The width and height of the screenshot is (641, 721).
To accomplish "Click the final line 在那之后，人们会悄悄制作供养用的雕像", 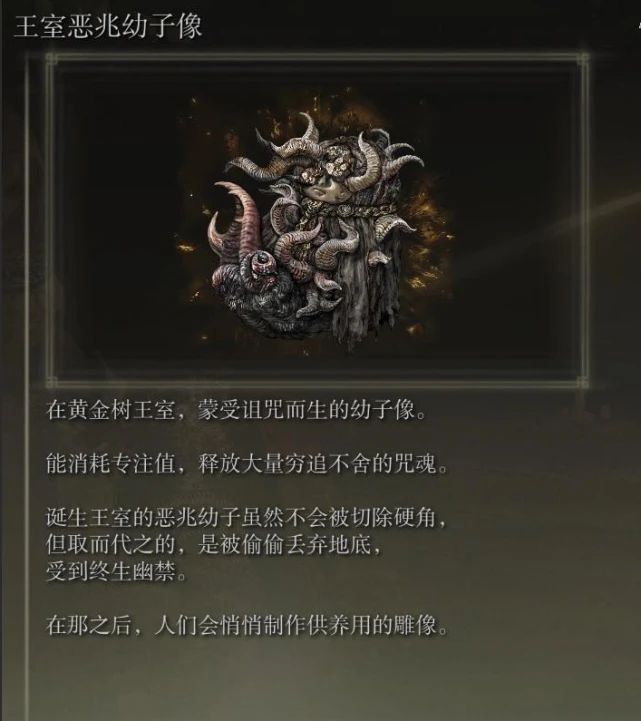I will point(247,625).
